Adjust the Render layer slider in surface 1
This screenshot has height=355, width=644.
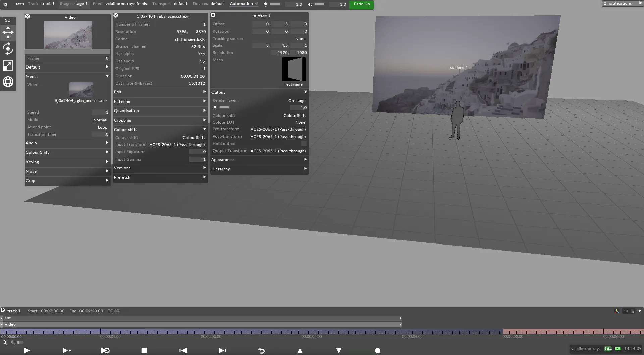point(224,107)
